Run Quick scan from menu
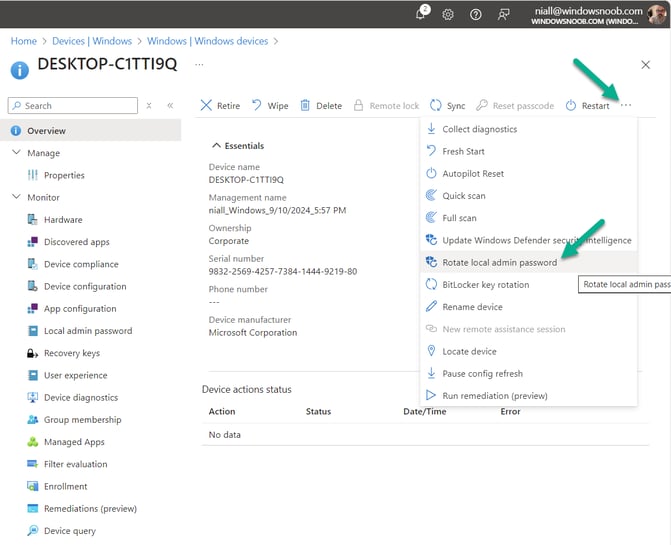Screen dimensions: 671x545 (x=529, y=195)
